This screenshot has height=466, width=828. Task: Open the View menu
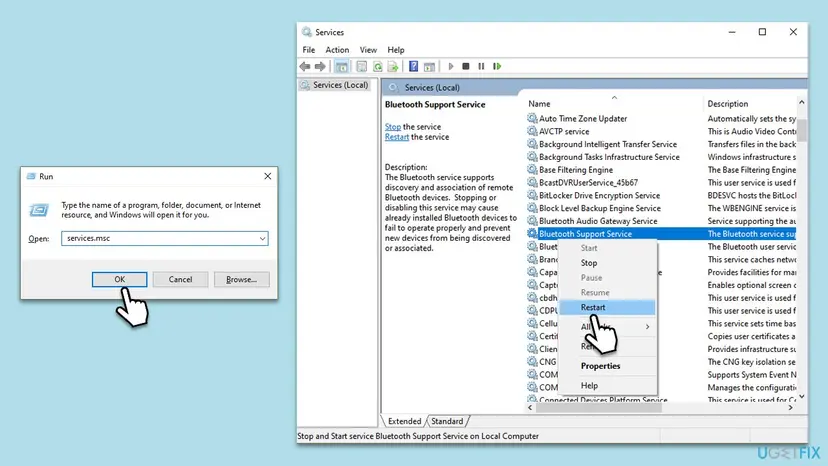pyautogui.click(x=368, y=50)
